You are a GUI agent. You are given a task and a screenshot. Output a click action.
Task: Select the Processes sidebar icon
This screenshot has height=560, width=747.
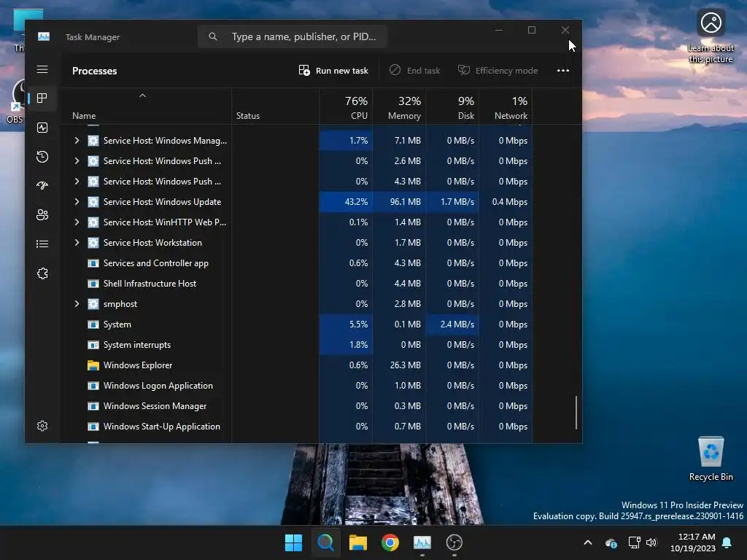[42, 98]
